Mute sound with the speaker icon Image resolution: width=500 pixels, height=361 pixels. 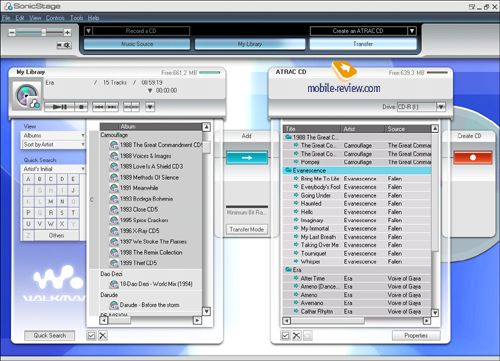point(64,45)
